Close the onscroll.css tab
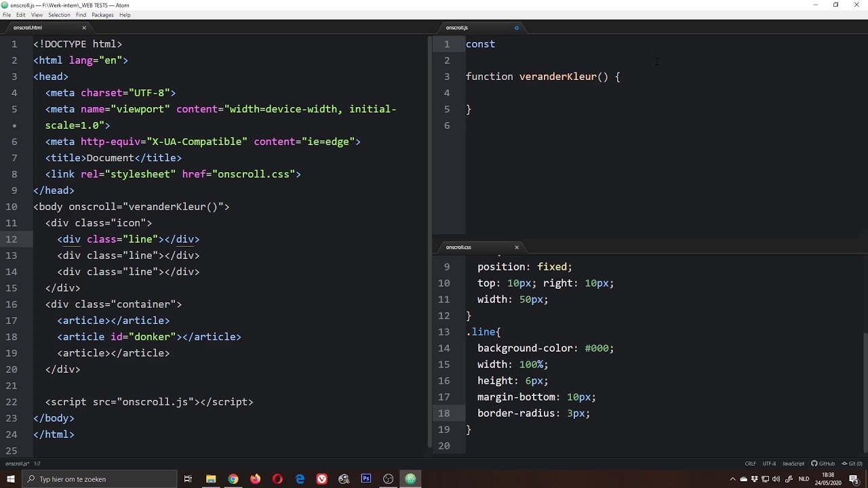 point(517,247)
